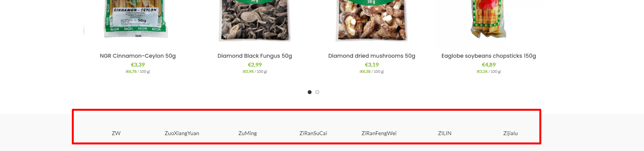The height and width of the screenshot is (151, 644).
Task: Click the Eaglobe soybeans chopsticks product image
Action: [x=488, y=19]
